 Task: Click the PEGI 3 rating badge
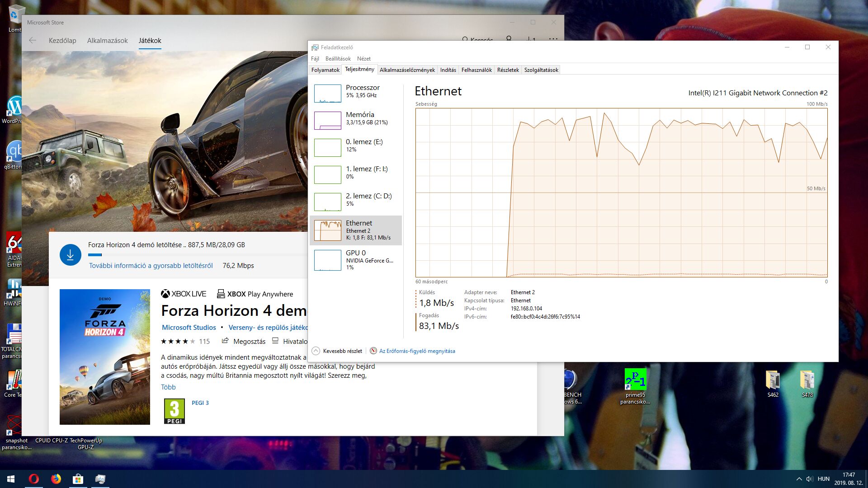click(x=175, y=411)
